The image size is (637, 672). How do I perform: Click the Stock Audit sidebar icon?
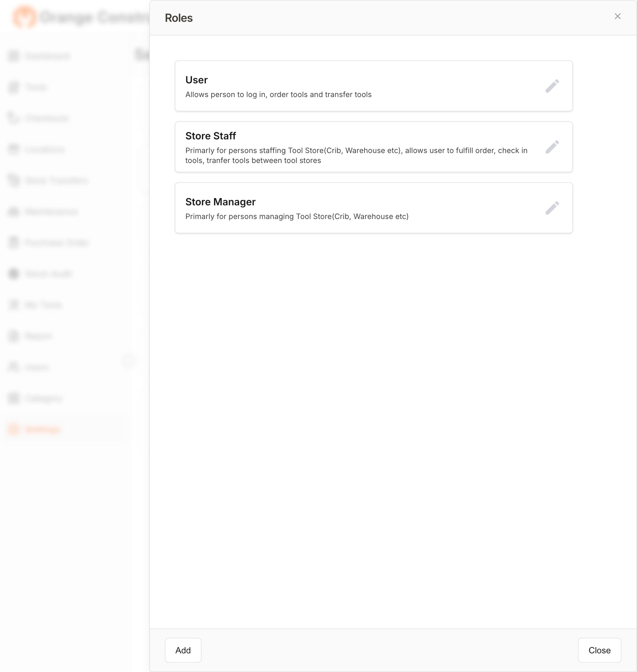click(14, 274)
